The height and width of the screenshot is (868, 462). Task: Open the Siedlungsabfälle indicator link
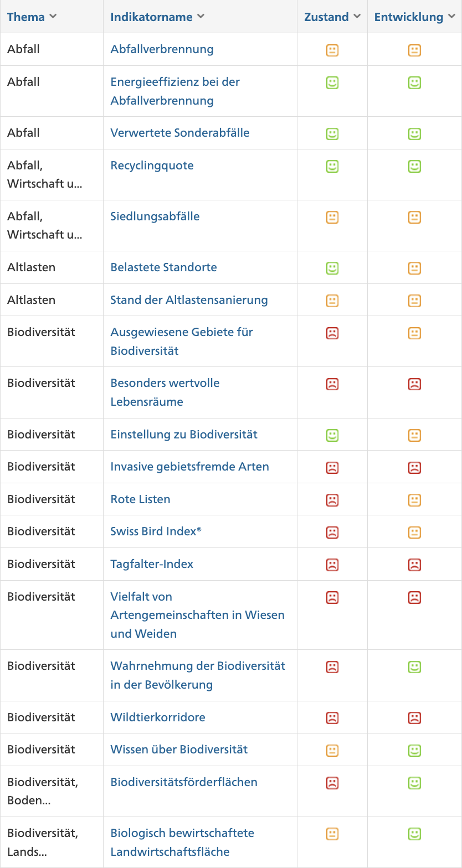coord(155,216)
